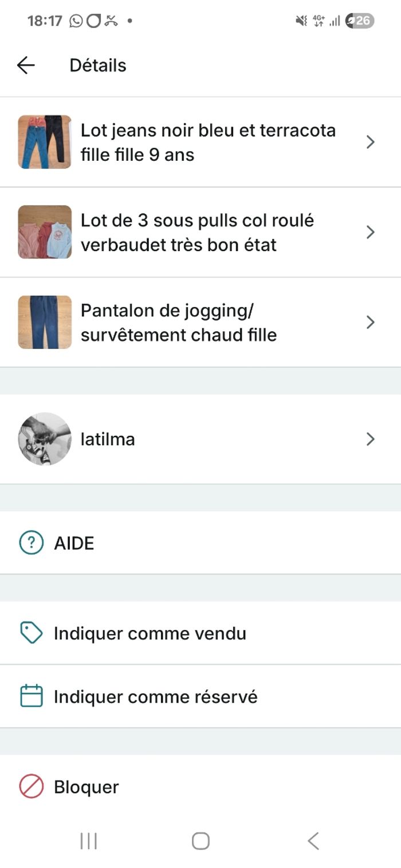Select Indiquer comme réservé option
This screenshot has width=401, height=868.
click(156, 697)
